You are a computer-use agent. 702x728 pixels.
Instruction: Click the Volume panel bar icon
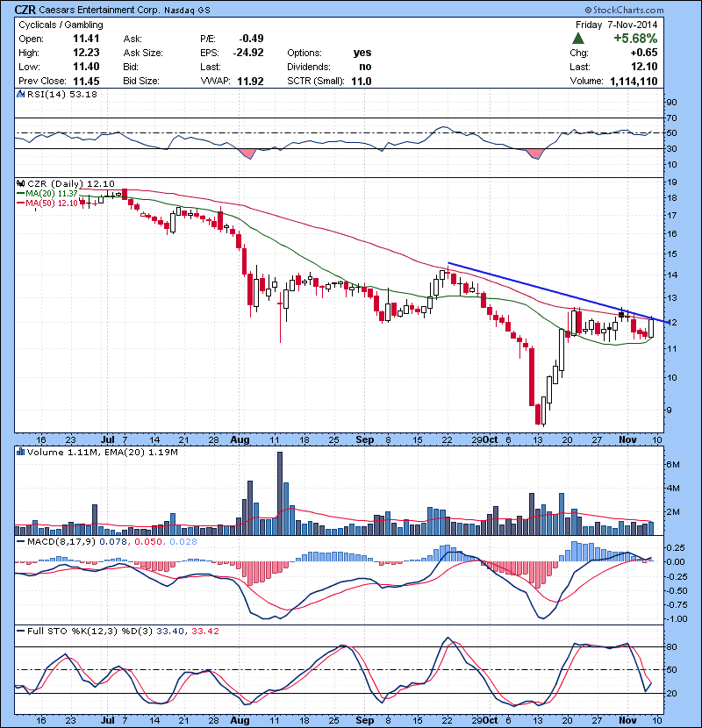tap(20, 452)
